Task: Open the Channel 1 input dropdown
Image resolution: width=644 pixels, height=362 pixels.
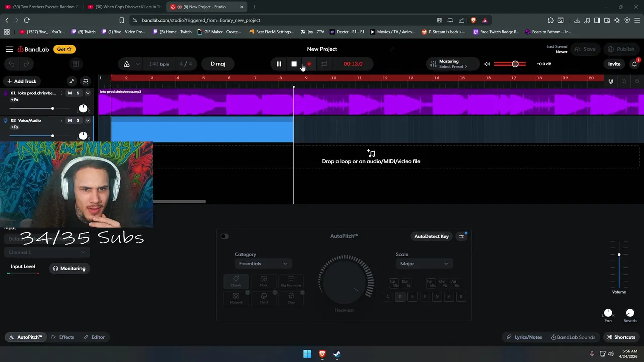Action: pyautogui.click(x=47, y=252)
